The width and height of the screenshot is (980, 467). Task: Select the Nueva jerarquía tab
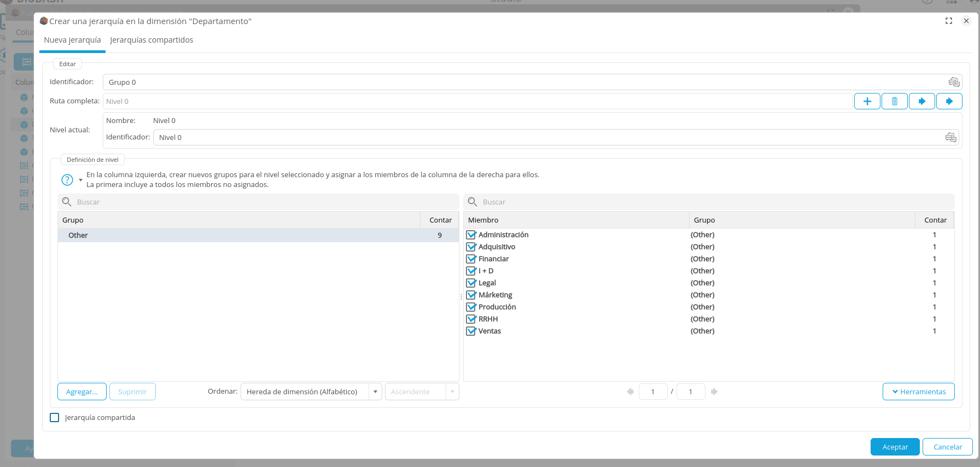(x=72, y=40)
